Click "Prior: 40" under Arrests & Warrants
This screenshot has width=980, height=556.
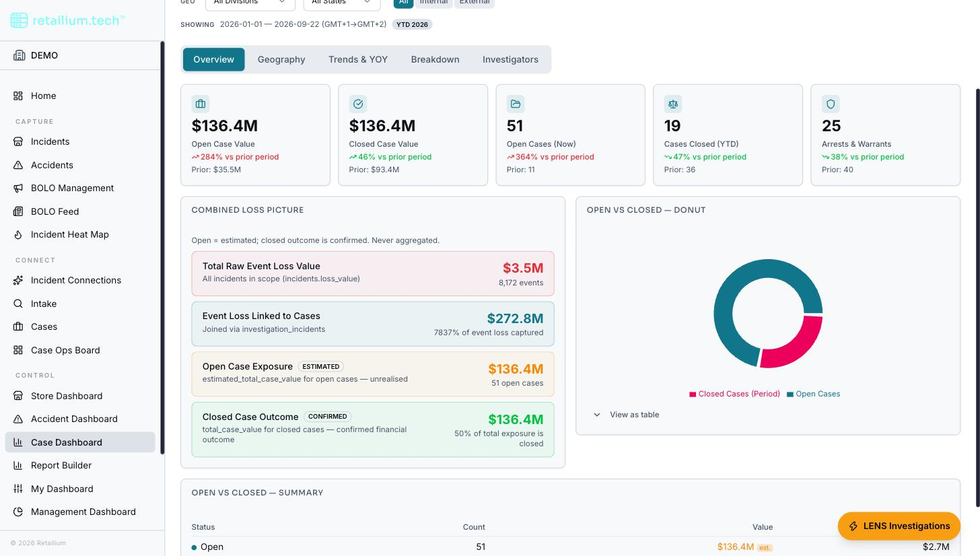[837, 170]
